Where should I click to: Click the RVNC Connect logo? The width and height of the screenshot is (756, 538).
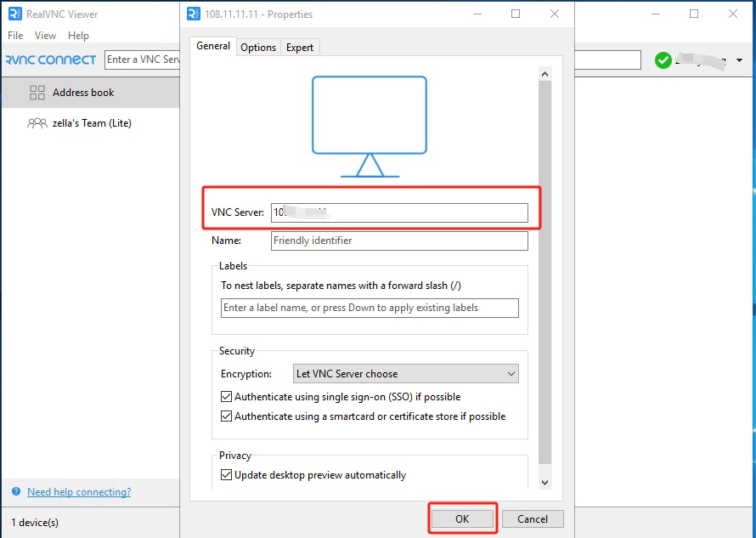pyautogui.click(x=50, y=60)
